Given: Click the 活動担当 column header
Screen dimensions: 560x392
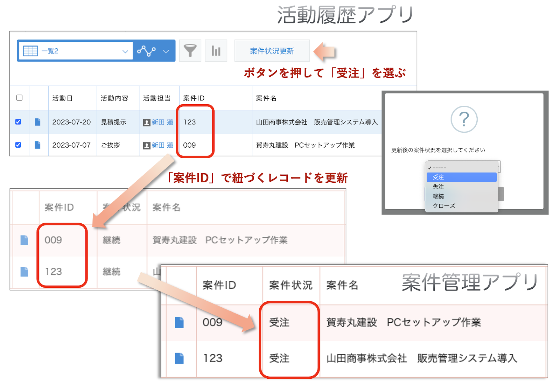Looking at the screenshot, I should coord(157,98).
